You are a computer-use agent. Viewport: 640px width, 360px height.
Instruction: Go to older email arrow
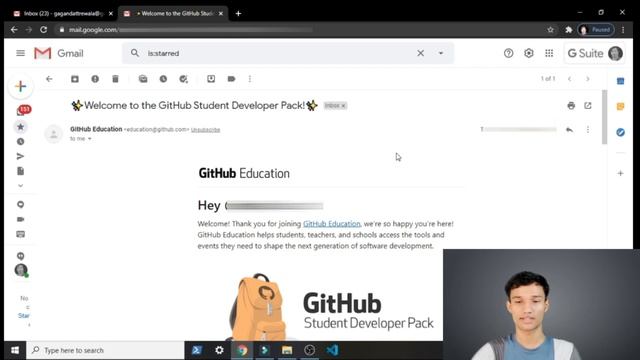tap(588, 79)
